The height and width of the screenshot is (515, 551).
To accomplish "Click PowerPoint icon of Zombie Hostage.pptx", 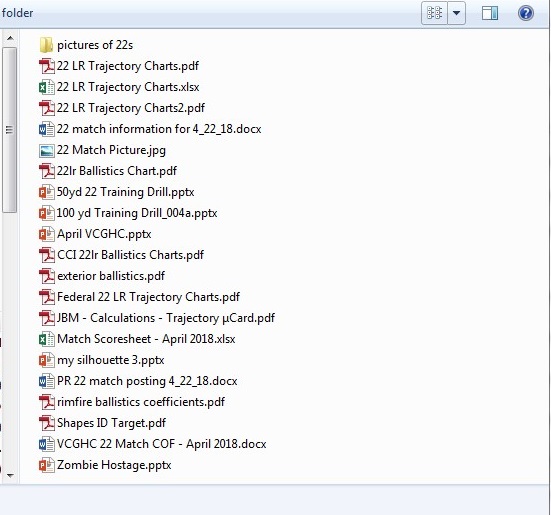I will (x=47, y=465).
